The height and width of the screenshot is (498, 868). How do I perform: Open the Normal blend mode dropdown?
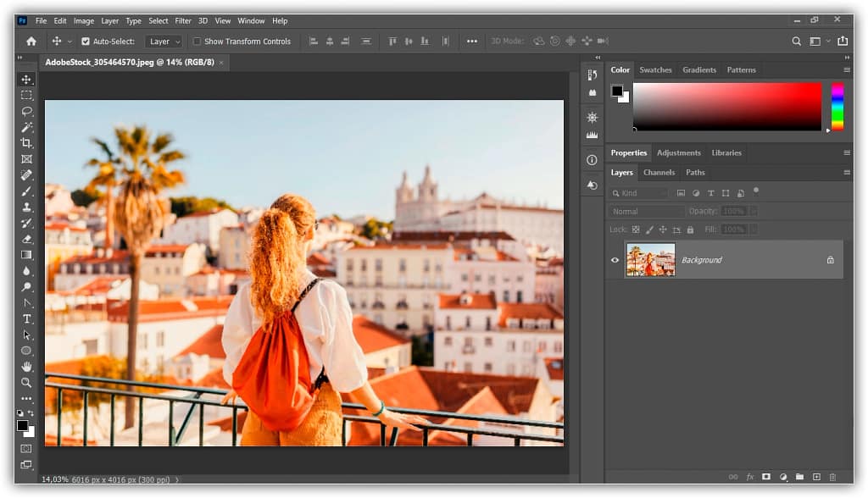click(647, 212)
